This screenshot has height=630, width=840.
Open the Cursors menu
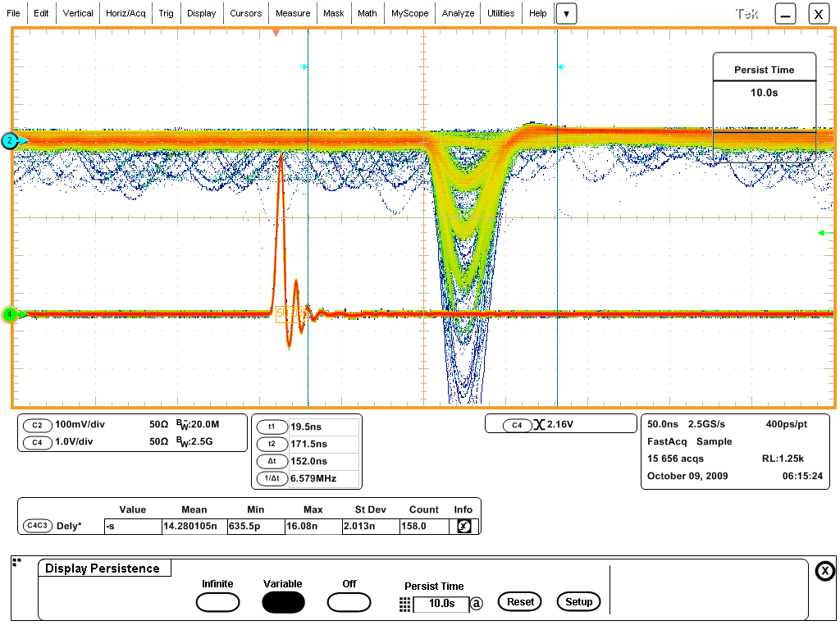point(245,13)
